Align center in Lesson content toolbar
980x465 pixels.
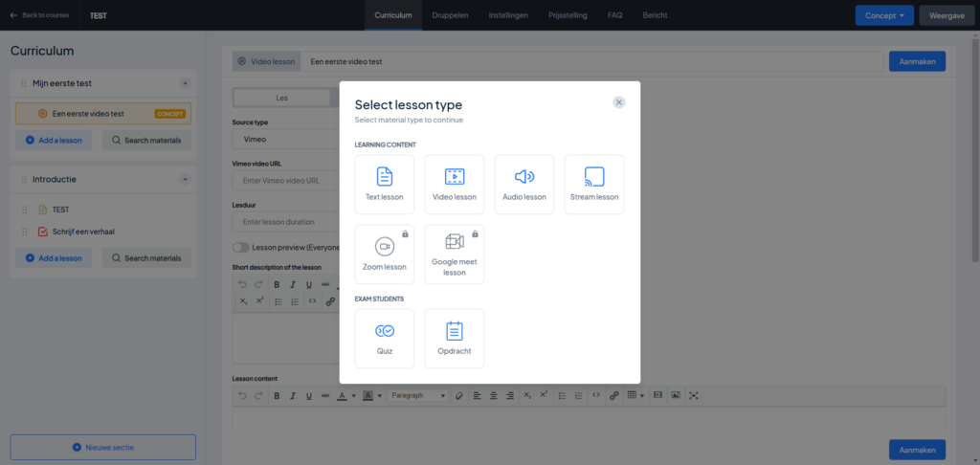pyautogui.click(x=494, y=395)
